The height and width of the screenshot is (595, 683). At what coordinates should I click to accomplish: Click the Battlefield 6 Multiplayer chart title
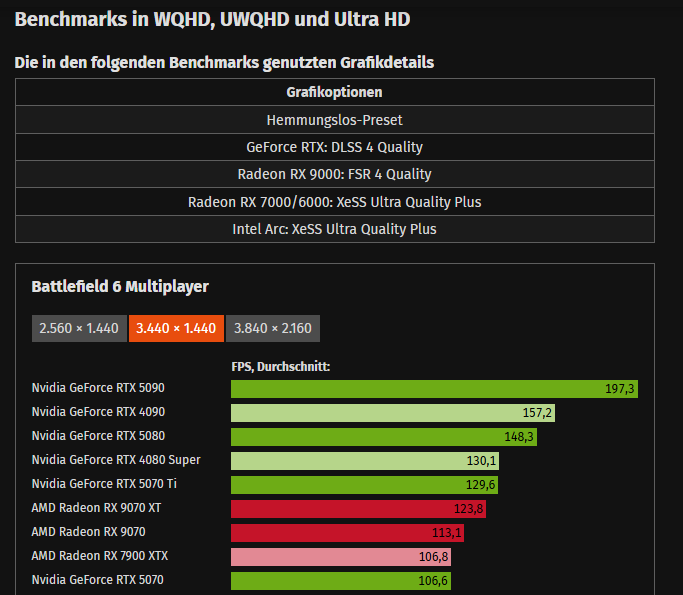[x=120, y=287]
